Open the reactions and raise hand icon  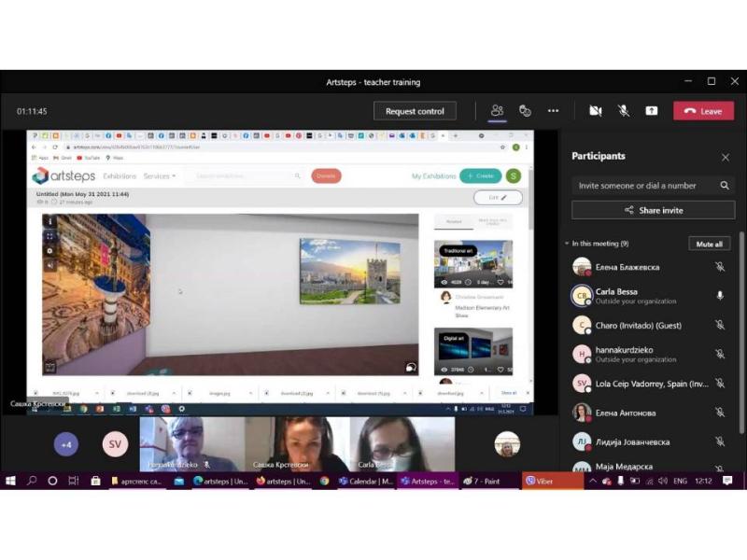525,111
